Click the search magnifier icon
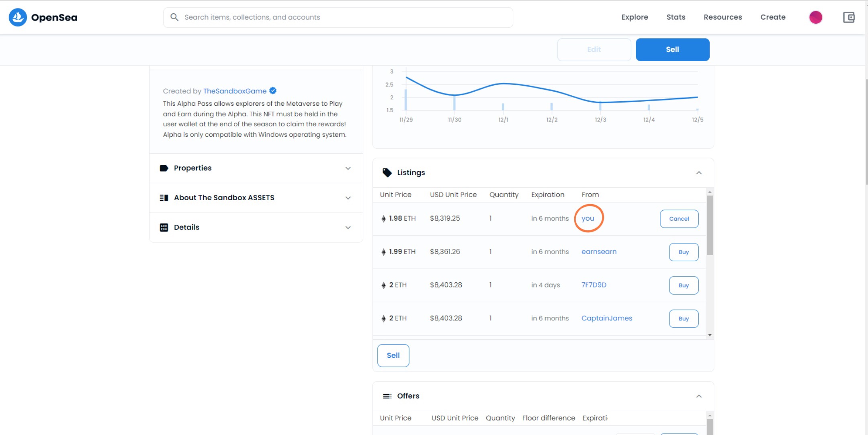 [x=174, y=17]
